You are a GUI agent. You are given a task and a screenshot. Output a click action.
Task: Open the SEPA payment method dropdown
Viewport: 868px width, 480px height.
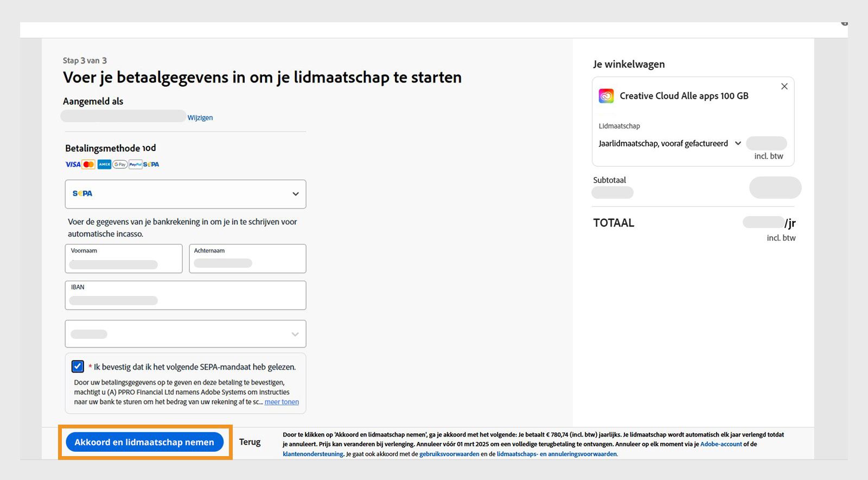point(186,194)
